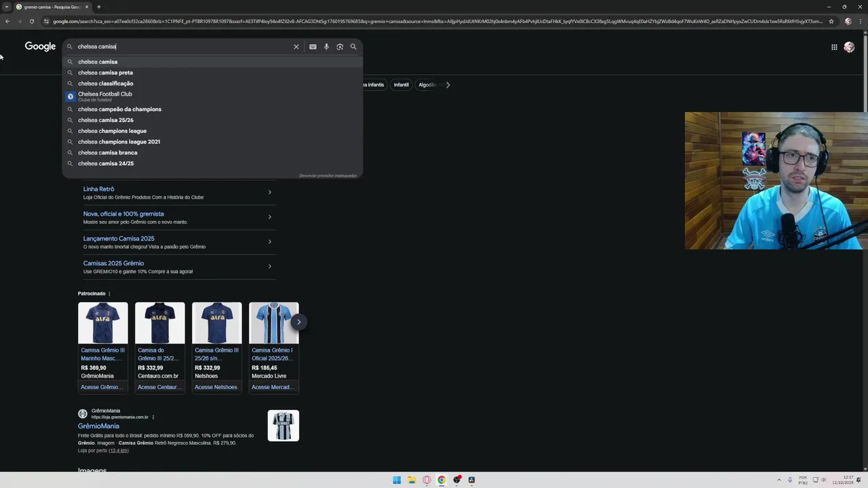868x488 pixels.
Task: Select the Chelsea Football Club suggestion
Action: (x=212, y=96)
